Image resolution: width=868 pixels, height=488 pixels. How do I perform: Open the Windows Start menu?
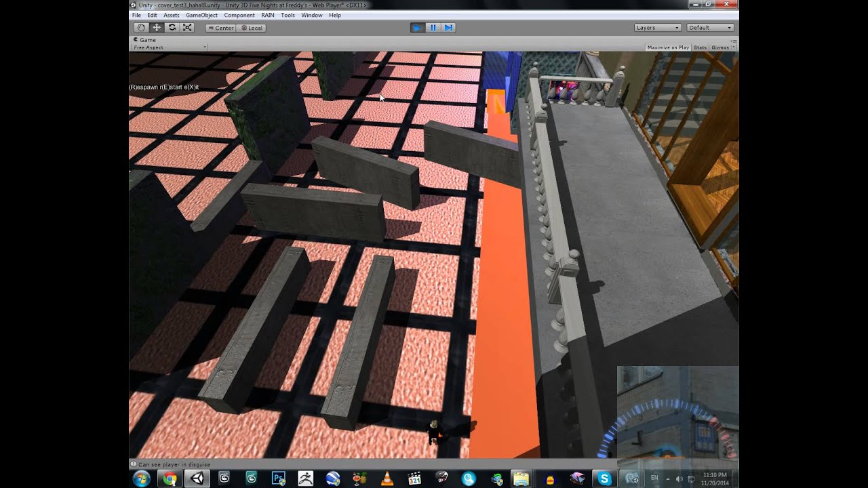point(142,479)
